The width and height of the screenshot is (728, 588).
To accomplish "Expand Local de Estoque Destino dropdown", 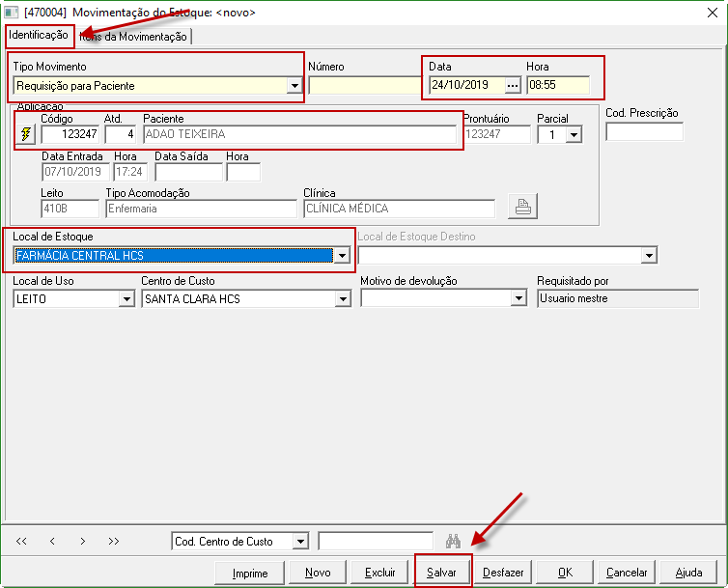I will [649, 255].
